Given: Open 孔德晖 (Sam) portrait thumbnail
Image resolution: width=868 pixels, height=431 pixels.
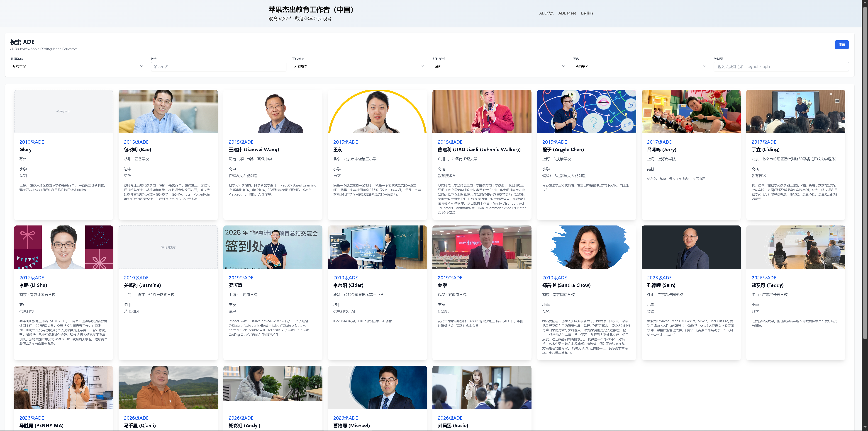Looking at the screenshot, I should click(x=691, y=247).
